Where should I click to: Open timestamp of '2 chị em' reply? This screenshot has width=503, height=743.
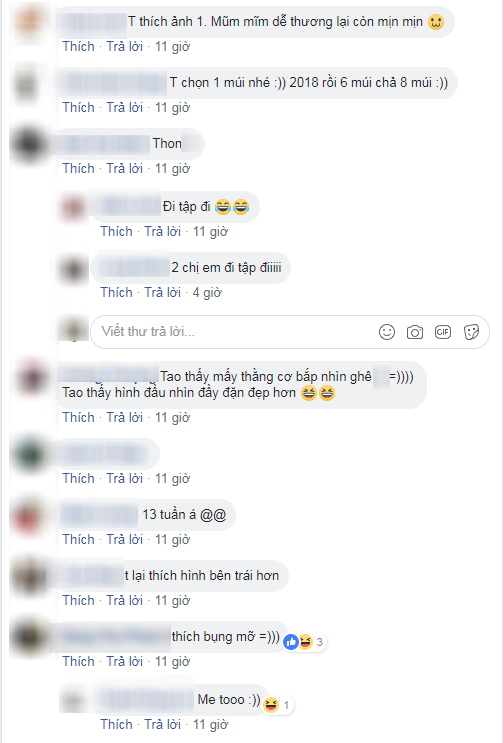(x=207, y=292)
